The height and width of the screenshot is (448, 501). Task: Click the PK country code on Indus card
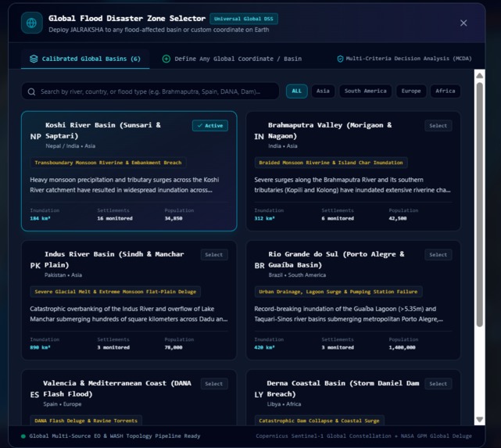pyautogui.click(x=35, y=266)
